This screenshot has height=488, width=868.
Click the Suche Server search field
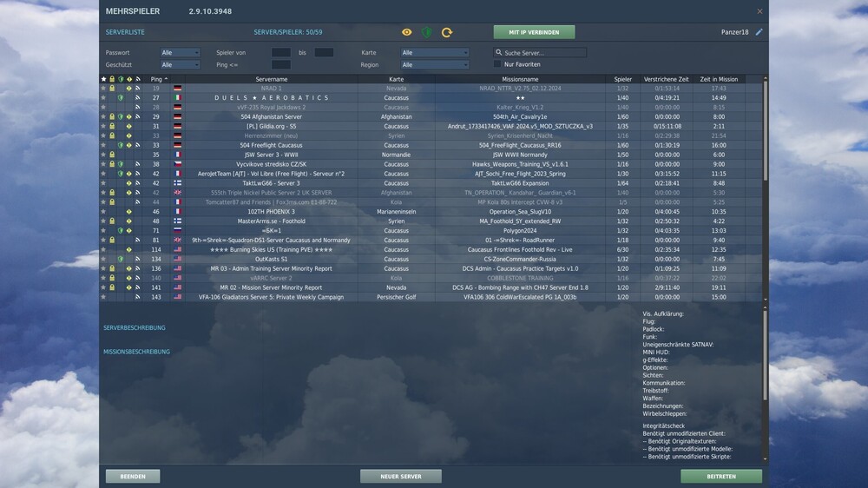click(540, 53)
